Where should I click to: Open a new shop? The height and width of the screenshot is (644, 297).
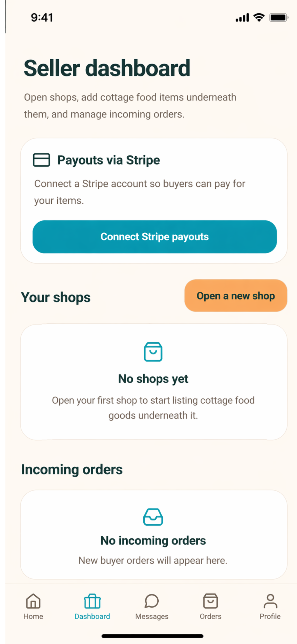point(236,296)
